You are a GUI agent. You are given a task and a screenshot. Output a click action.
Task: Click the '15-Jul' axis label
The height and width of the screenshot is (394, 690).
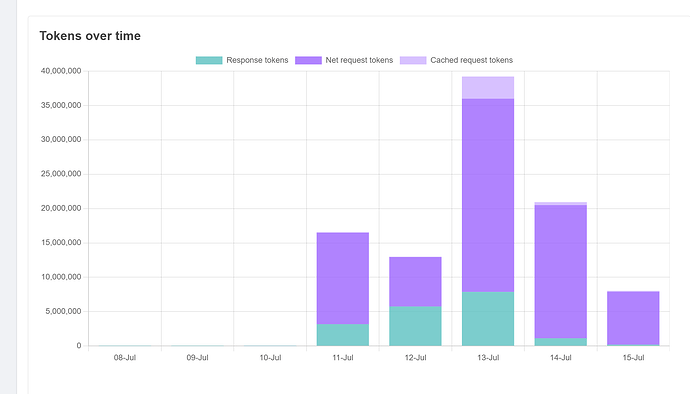(x=633, y=357)
